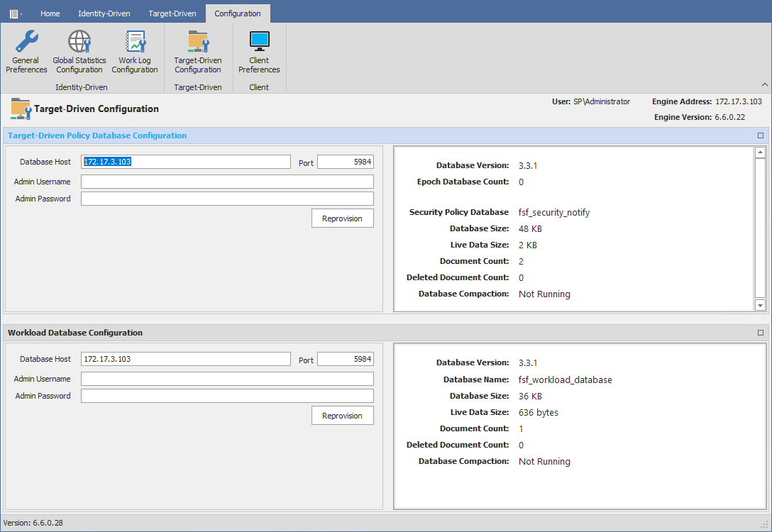Switch to the Home tab
772x532 pixels.
(50, 13)
